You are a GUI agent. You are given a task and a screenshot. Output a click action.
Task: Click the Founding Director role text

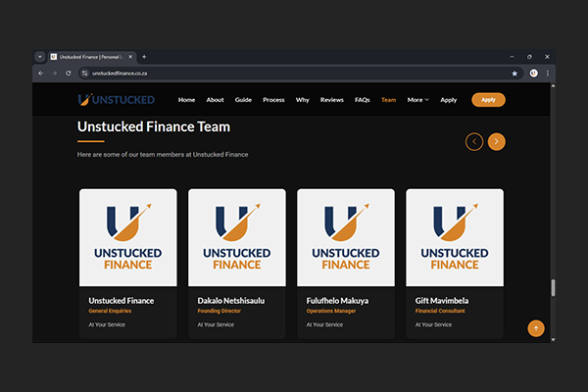[x=219, y=311]
